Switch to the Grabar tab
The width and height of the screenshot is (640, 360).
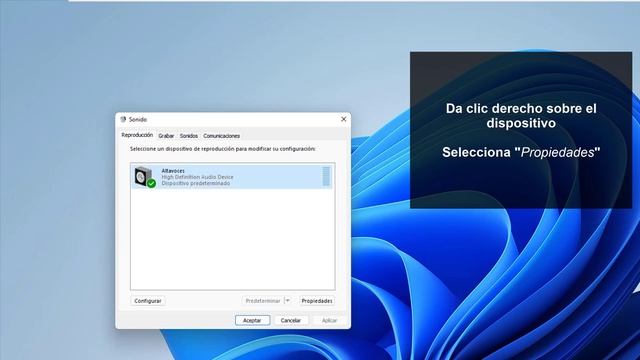tap(166, 136)
